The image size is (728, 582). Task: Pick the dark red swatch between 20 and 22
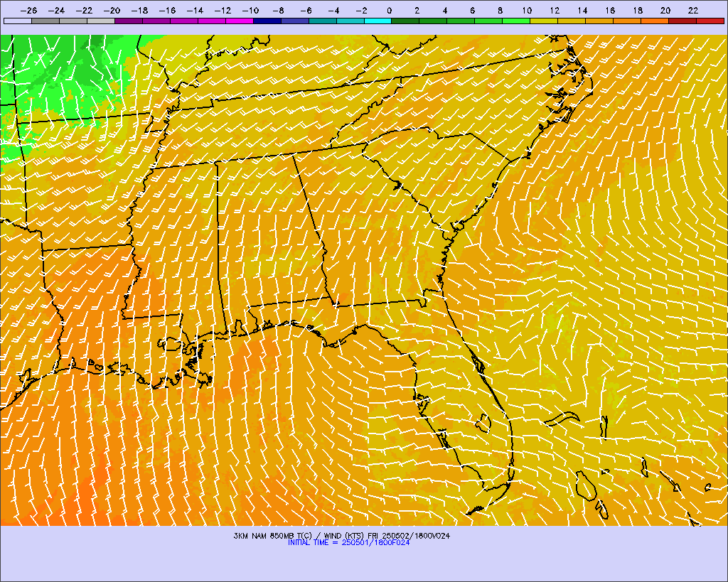tap(683, 21)
